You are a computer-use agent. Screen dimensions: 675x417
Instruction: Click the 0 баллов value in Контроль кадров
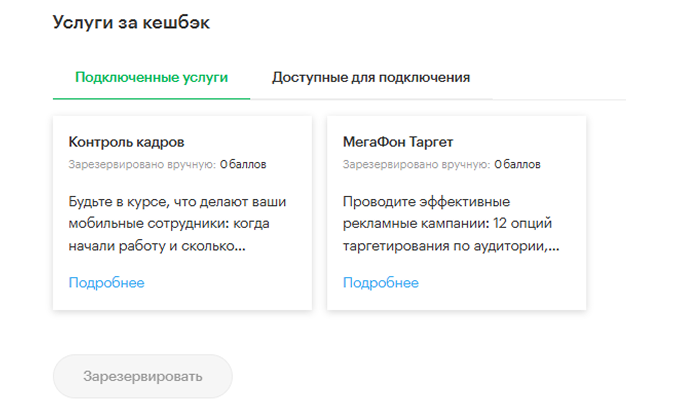tap(243, 164)
